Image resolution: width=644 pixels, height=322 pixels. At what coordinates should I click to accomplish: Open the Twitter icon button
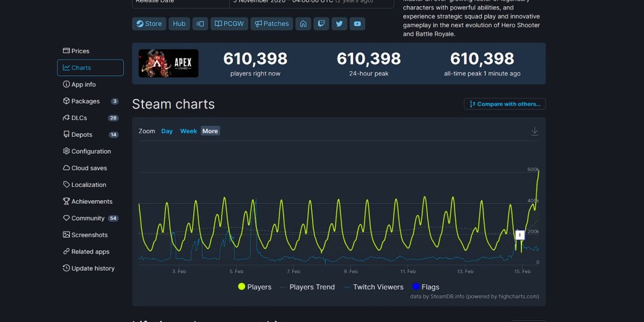pyautogui.click(x=339, y=24)
